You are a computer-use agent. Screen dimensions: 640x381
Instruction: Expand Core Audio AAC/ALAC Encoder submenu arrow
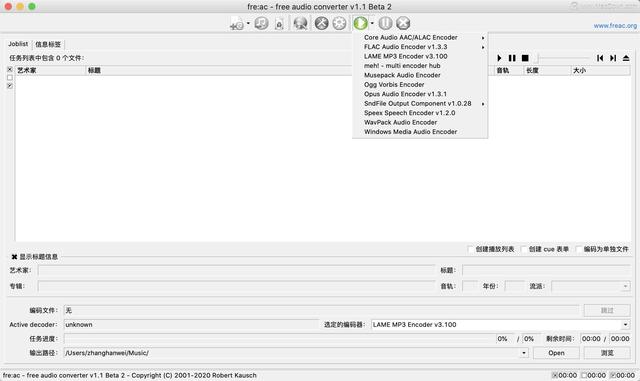483,38
